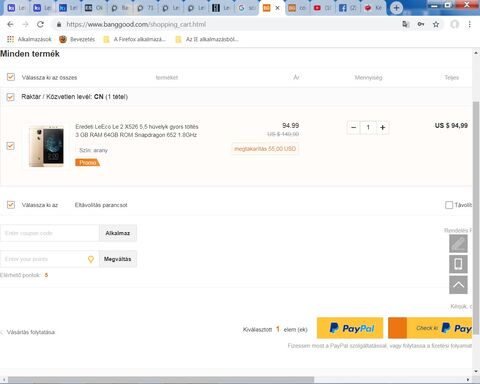
Task: Tick the Távolít checkbox
Action: (449, 205)
